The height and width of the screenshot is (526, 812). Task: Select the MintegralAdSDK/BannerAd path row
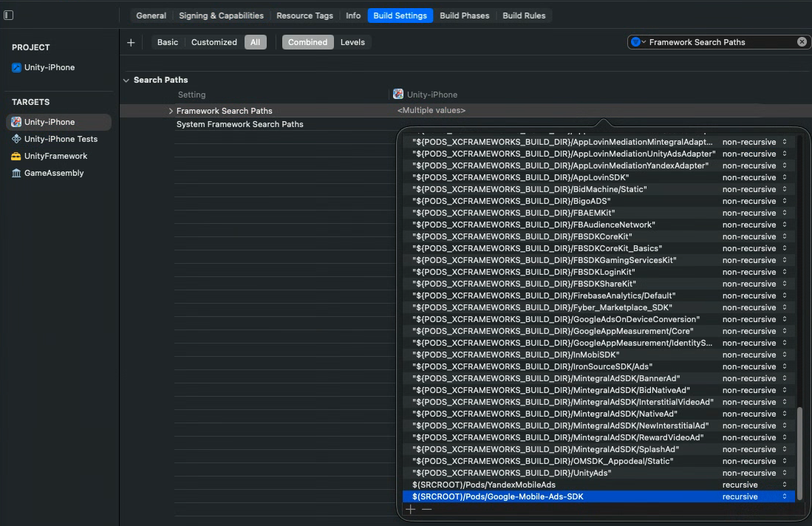(x=598, y=378)
